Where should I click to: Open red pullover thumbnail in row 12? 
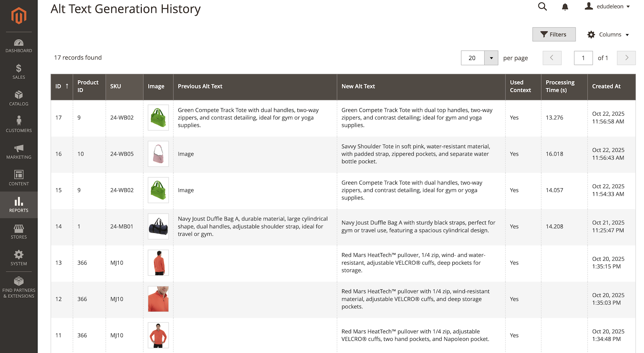(158, 299)
